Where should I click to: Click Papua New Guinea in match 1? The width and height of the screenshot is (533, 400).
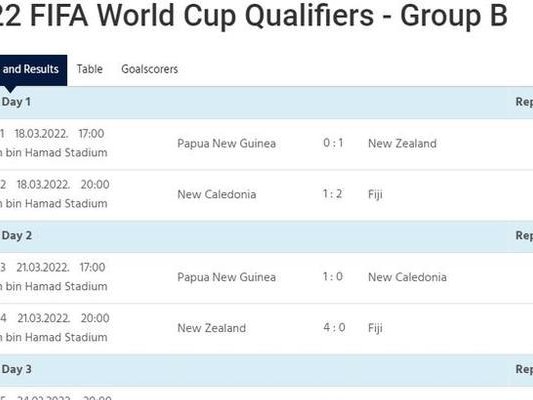tap(226, 143)
